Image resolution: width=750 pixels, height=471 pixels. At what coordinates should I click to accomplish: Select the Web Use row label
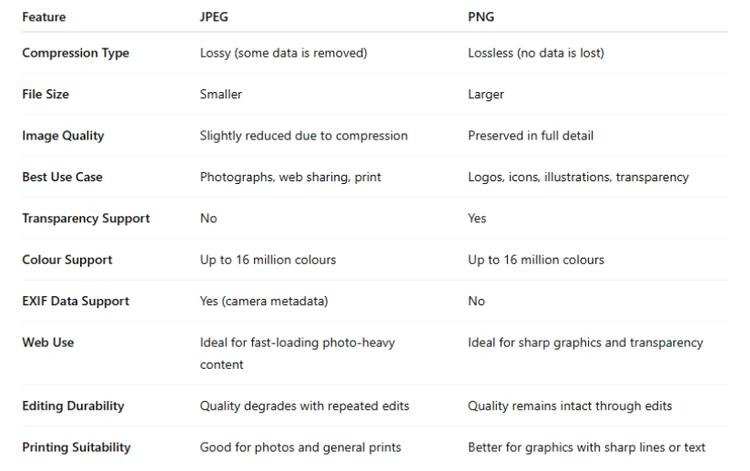[48, 342]
